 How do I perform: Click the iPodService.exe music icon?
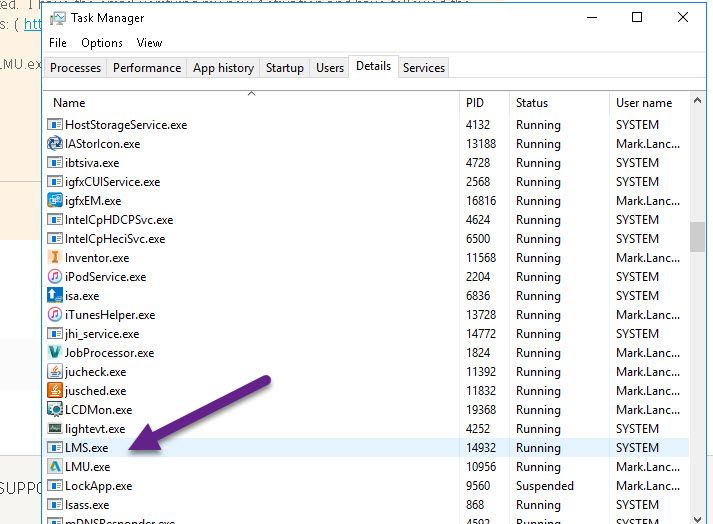point(55,277)
